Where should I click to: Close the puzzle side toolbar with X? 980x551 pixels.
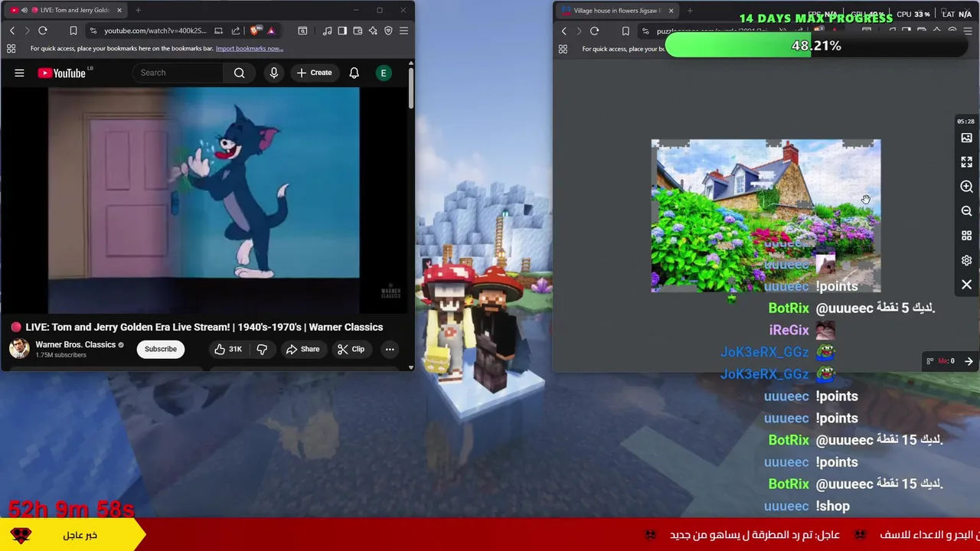coord(966,285)
